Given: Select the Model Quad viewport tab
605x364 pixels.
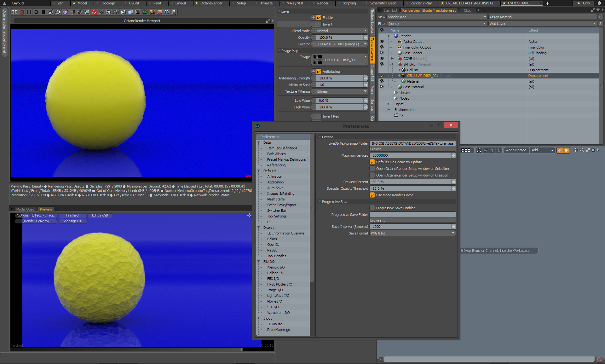Looking at the screenshot, I should [25, 209].
